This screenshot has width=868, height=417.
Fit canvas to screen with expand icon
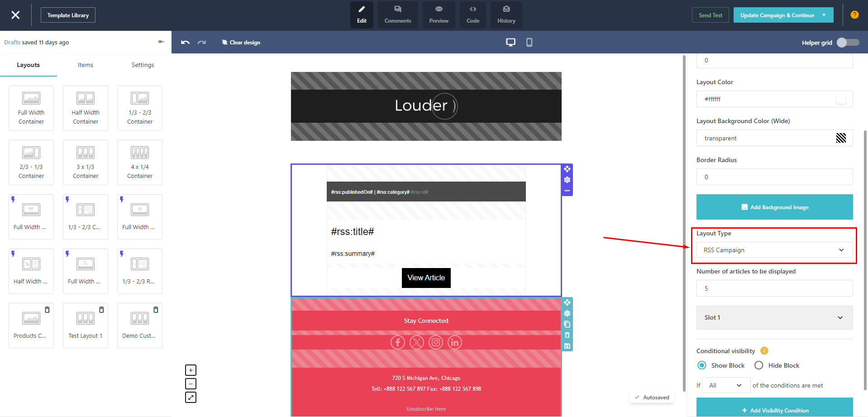[x=191, y=398]
